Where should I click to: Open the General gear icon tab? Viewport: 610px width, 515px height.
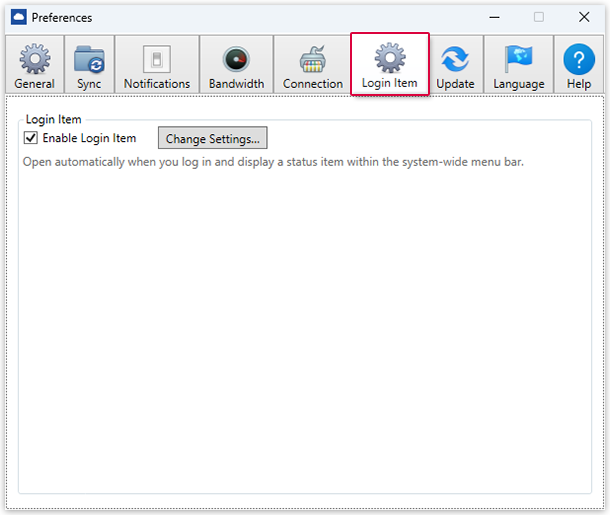(x=35, y=59)
